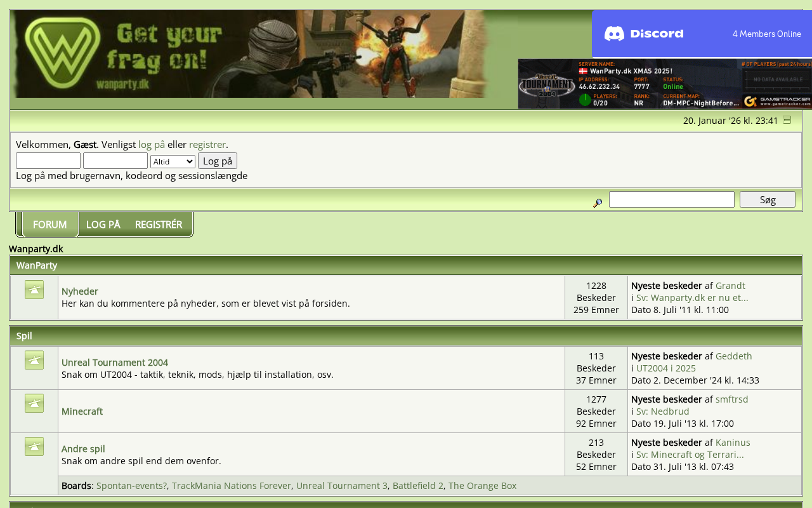Open the Minecraft board

point(82,411)
